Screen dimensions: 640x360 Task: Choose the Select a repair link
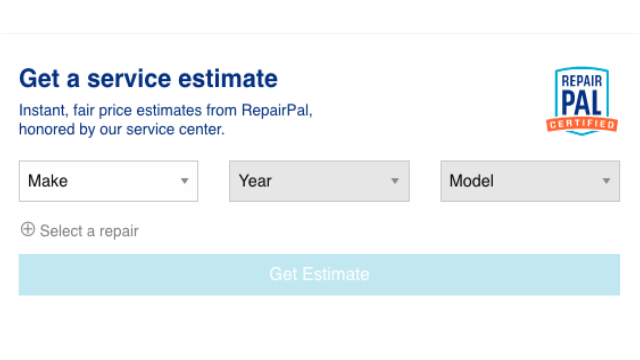[x=89, y=231]
